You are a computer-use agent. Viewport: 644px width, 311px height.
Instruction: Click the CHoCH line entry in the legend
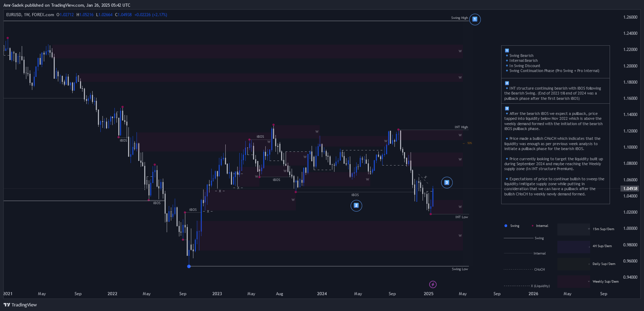coord(524,270)
